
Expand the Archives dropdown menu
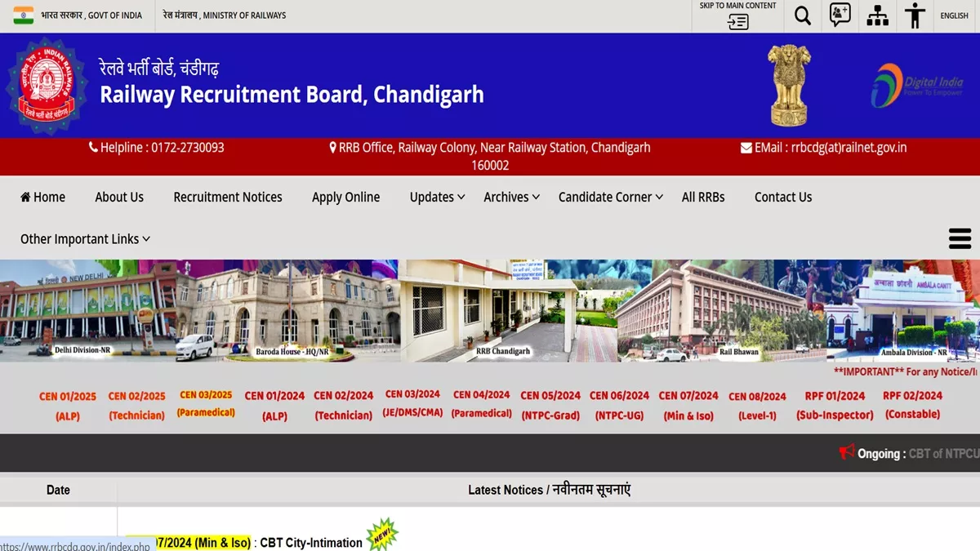point(512,197)
